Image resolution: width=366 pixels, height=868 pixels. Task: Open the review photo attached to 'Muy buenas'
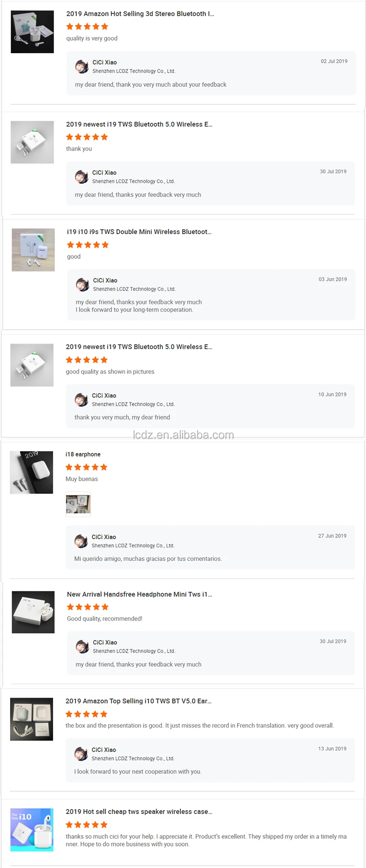click(x=78, y=504)
